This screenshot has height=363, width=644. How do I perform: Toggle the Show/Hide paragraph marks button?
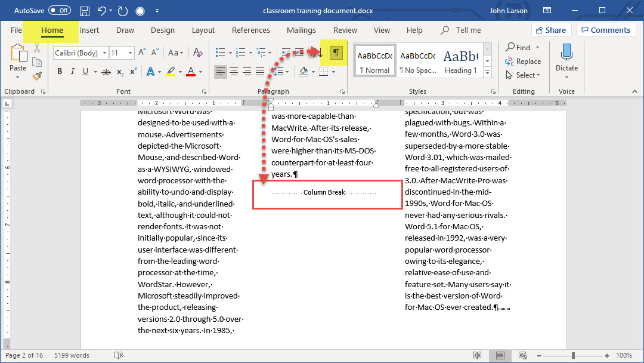point(336,53)
